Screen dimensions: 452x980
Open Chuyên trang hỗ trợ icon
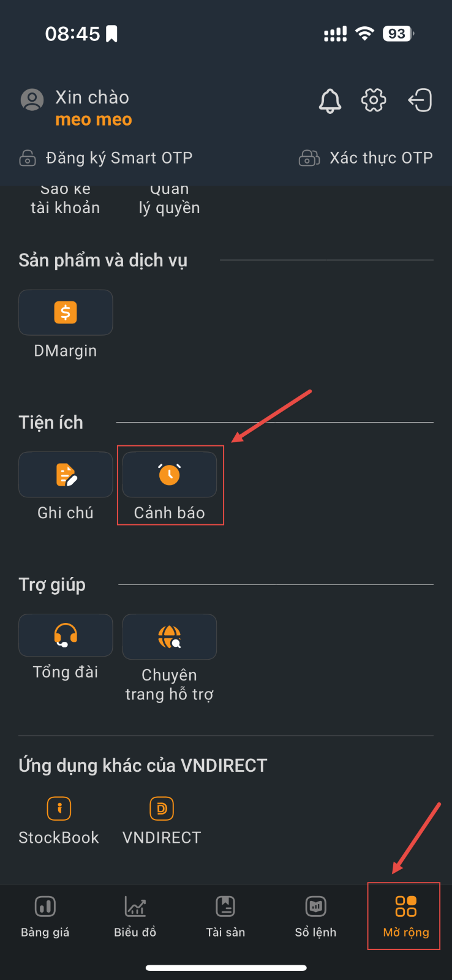pyautogui.click(x=170, y=636)
